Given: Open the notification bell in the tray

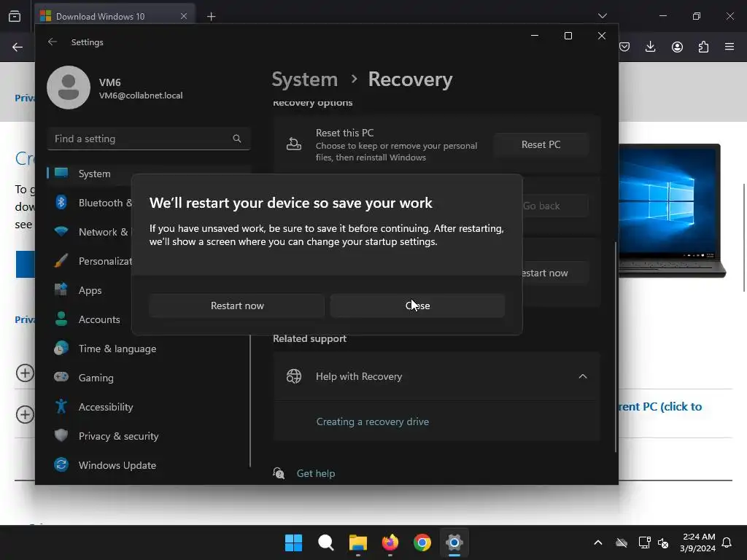Looking at the screenshot, I should 727,542.
